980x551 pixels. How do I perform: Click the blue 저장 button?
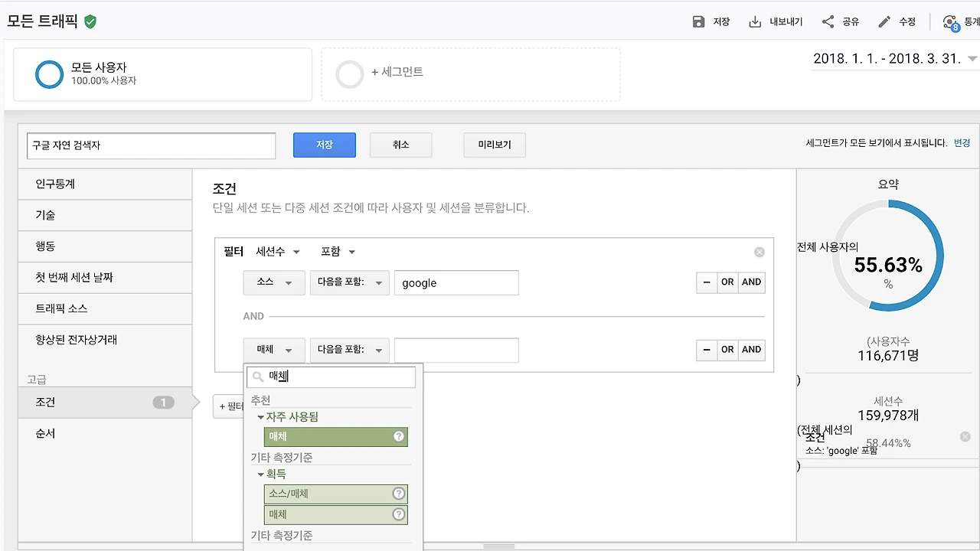[325, 145]
